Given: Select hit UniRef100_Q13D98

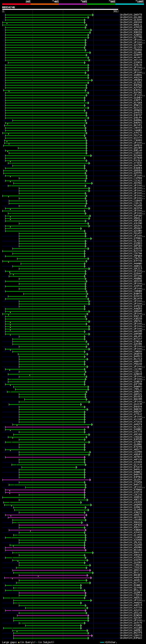Looking at the screenshot, I should pos(131,20).
